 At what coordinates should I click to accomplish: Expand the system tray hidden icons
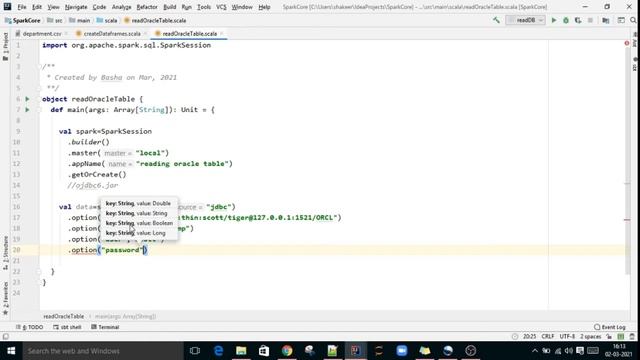[x=535, y=351]
